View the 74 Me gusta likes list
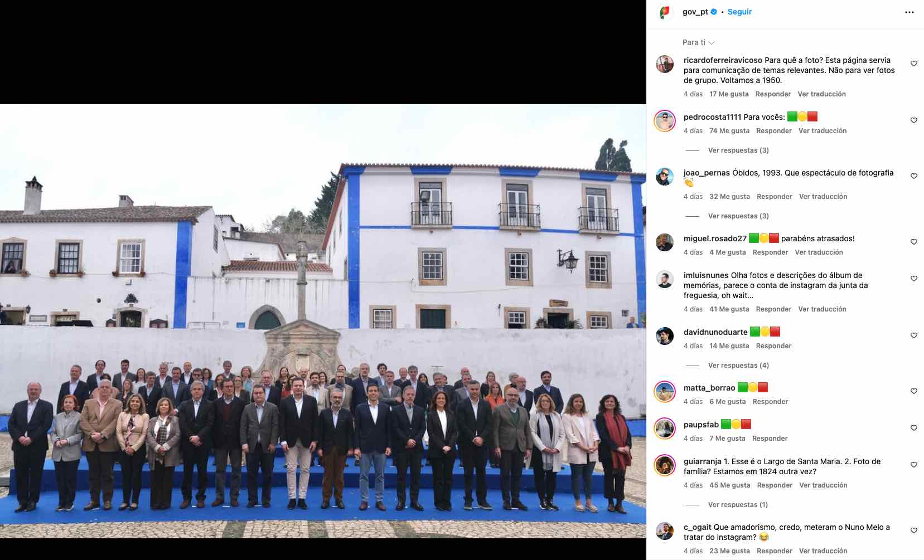 click(x=729, y=131)
